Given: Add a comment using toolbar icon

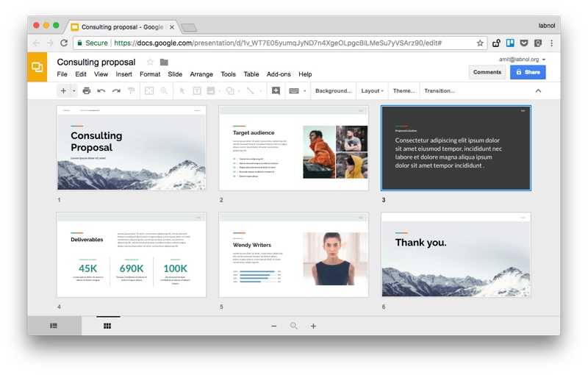Looking at the screenshot, I should (x=276, y=91).
